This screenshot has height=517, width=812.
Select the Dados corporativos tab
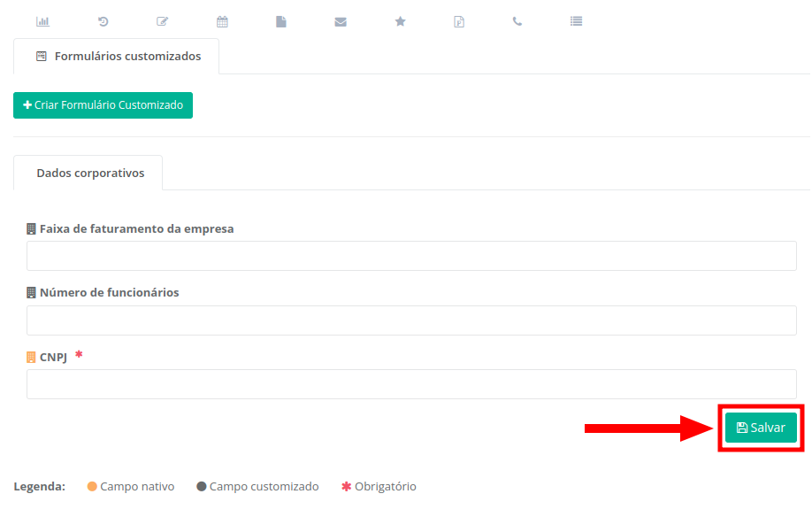[x=89, y=174]
